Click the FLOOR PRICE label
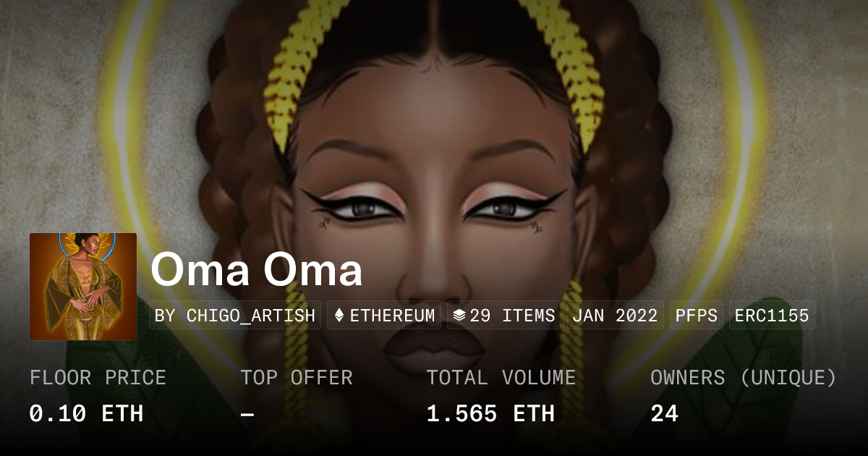The width and height of the screenshot is (868, 456). tap(98, 378)
